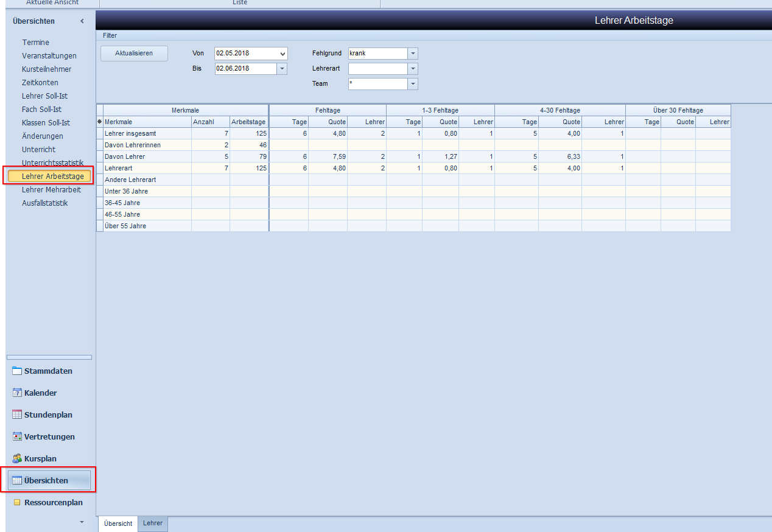
Task: Click into the Von date field
Action: point(246,54)
